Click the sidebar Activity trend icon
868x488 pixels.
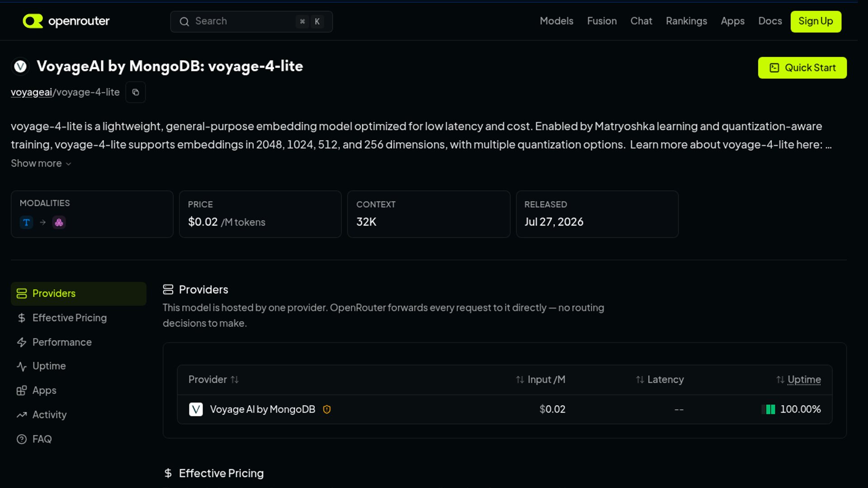pyautogui.click(x=21, y=415)
